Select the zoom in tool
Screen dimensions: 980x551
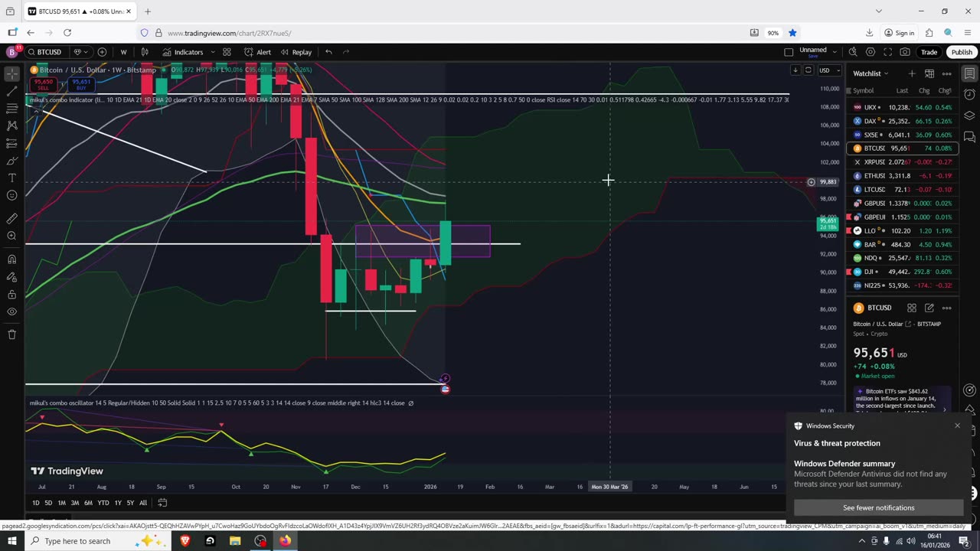[11, 236]
